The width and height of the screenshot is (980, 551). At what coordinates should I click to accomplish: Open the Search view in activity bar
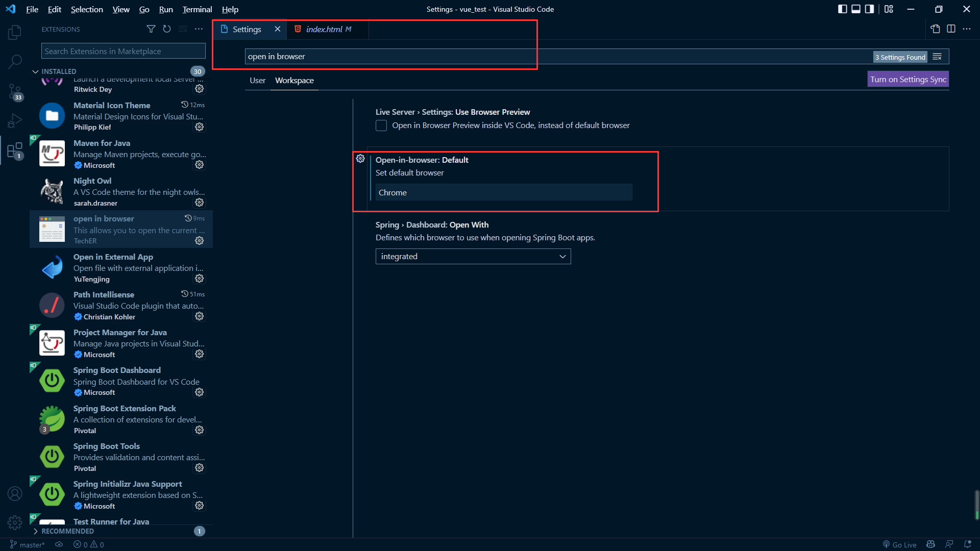pos(15,62)
